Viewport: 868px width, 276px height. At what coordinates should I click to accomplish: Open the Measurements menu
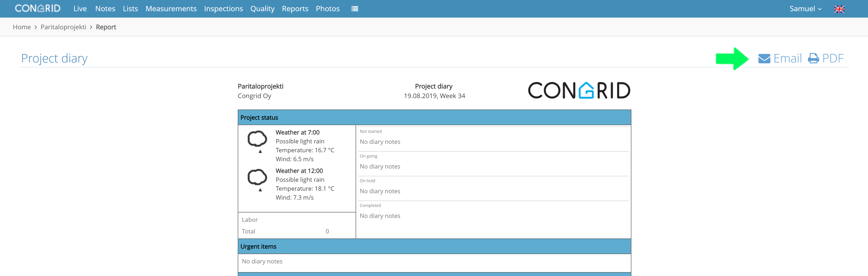[171, 9]
